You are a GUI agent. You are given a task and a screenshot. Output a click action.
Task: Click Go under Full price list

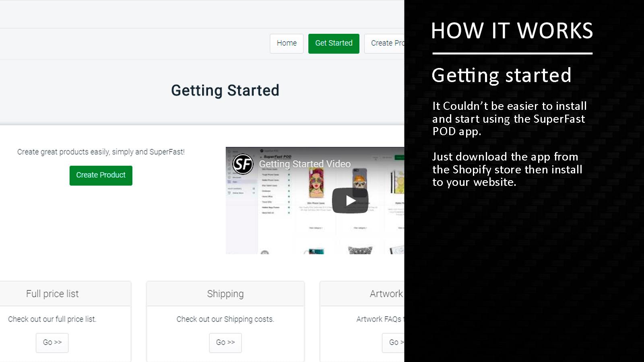tap(52, 343)
